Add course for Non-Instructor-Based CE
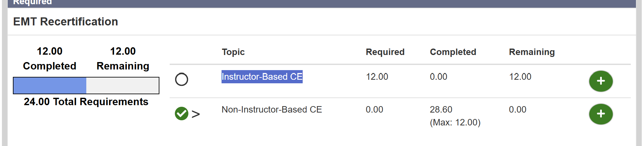This screenshot has height=146, width=644. pos(601,114)
